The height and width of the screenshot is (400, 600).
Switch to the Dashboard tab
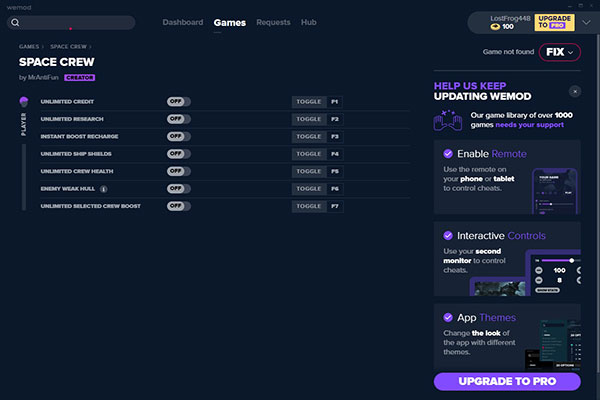[182, 22]
